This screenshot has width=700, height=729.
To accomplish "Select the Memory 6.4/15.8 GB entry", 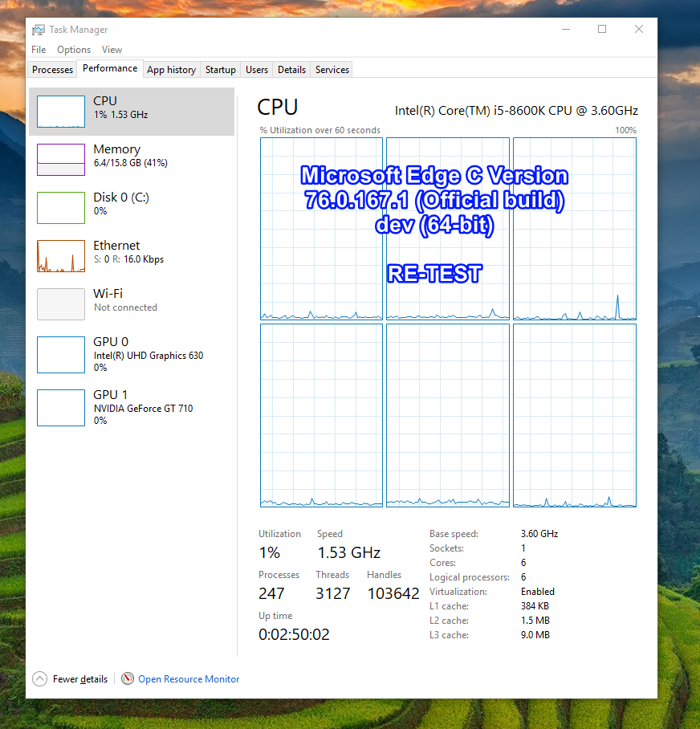I will 132,160.
